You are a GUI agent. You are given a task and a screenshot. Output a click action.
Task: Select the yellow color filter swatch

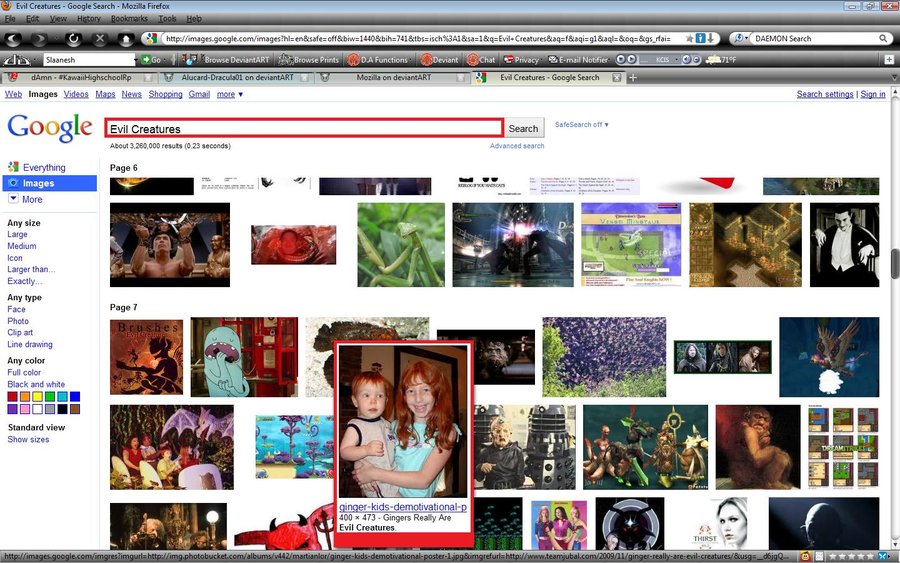(37, 397)
